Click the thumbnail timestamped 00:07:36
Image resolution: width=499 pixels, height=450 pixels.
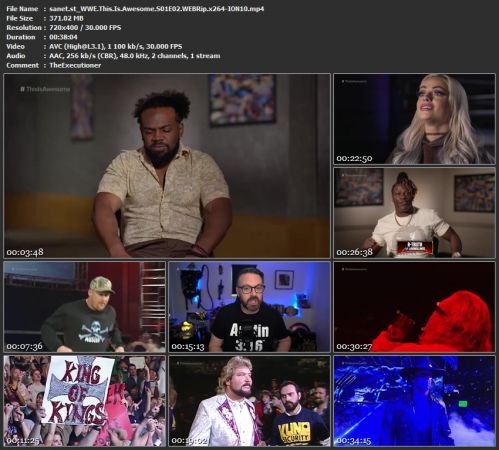point(84,307)
